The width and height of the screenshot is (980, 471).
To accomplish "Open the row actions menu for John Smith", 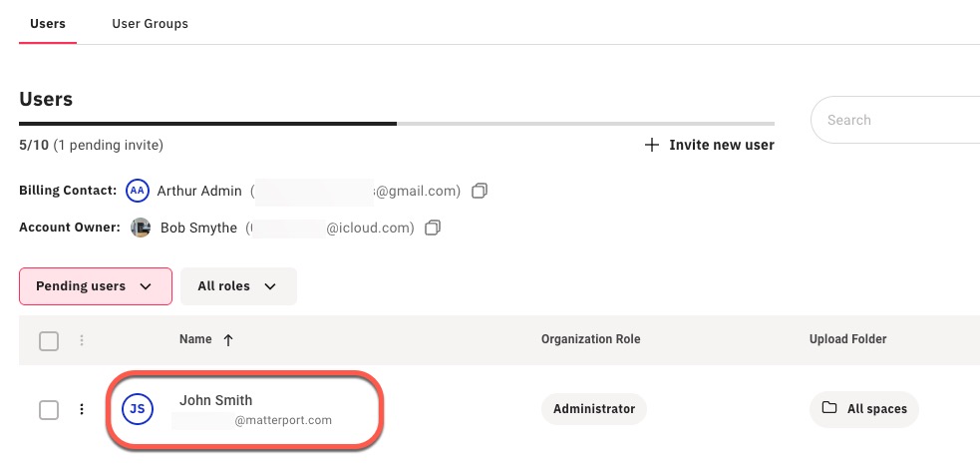I will pyautogui.click(x=82, y=409).
